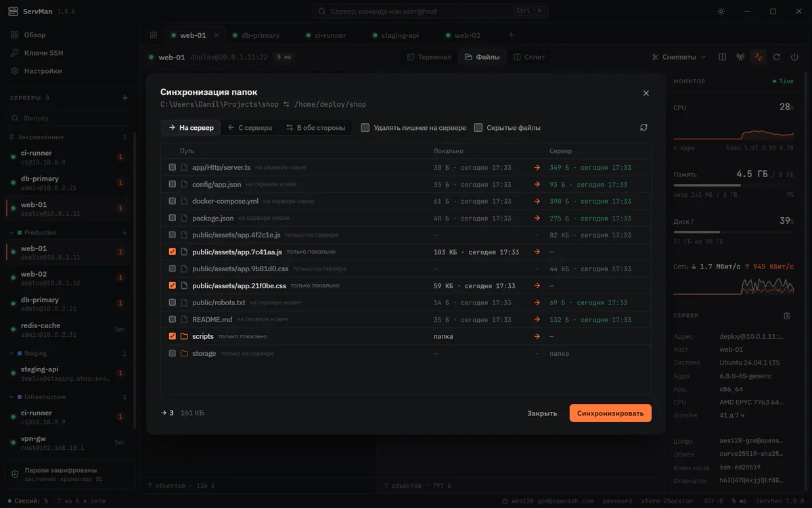Switch to the Терминал view tab
The height and width of the screenshot is (508, 812).
click(x=429, y=57)
